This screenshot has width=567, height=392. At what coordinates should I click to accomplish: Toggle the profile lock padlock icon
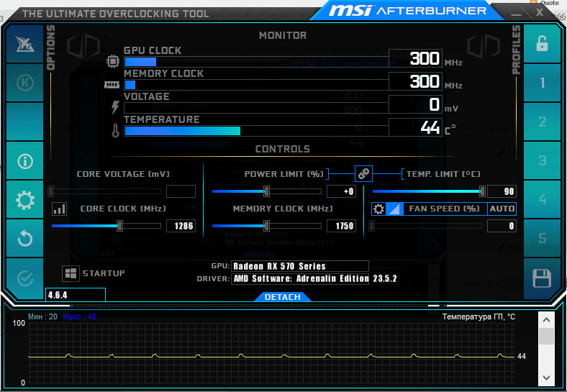(x=542, y=44)
